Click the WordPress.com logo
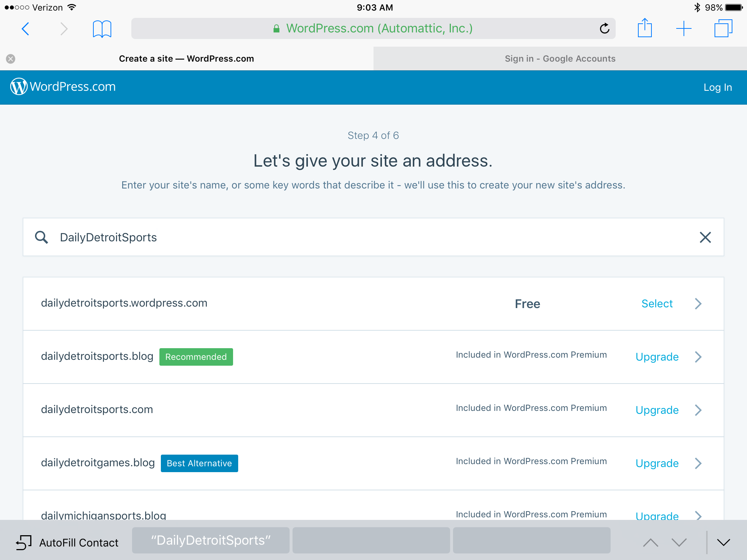 pos(63,87)
